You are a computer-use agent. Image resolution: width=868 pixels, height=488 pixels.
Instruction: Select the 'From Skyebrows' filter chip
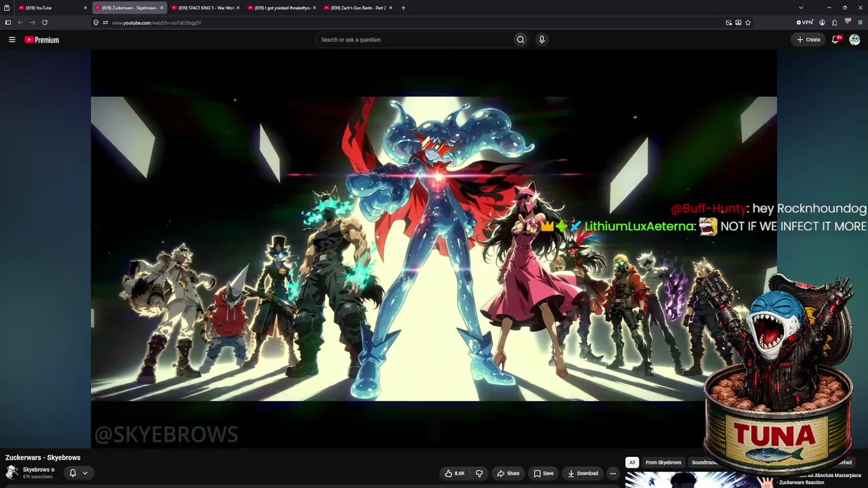663,462
